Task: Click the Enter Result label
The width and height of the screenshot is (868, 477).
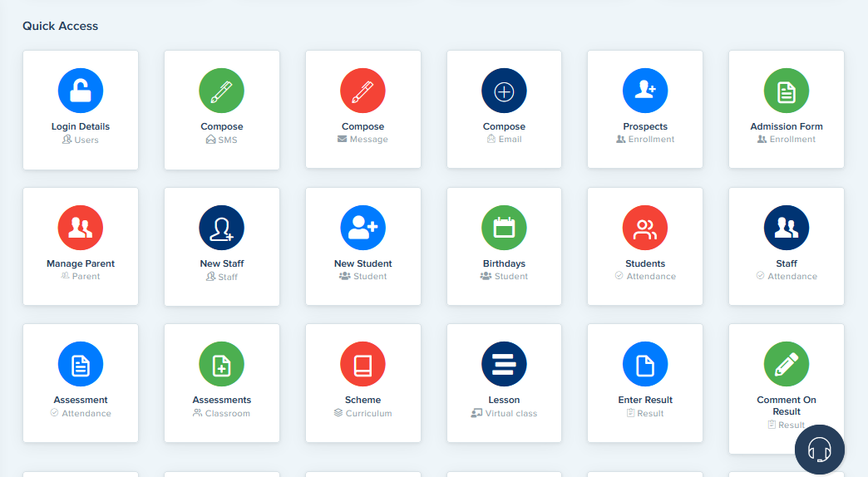Action: [645, 400]
